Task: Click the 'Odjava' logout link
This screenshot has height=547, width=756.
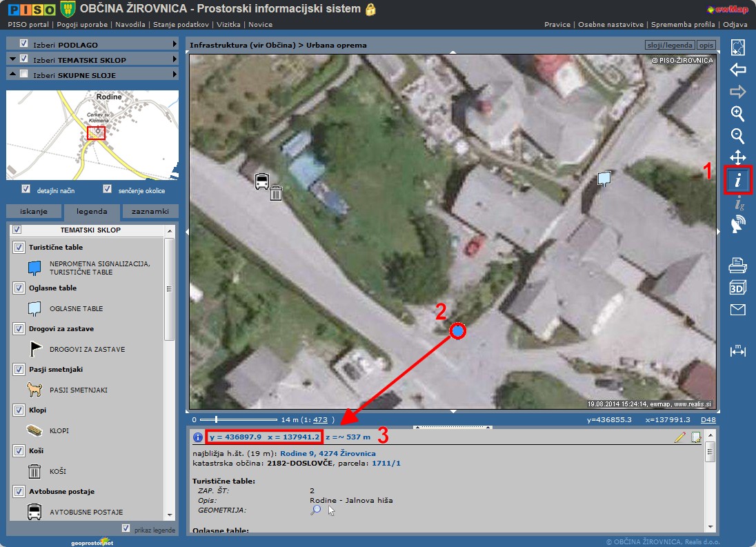Action: tap(735, 24)
